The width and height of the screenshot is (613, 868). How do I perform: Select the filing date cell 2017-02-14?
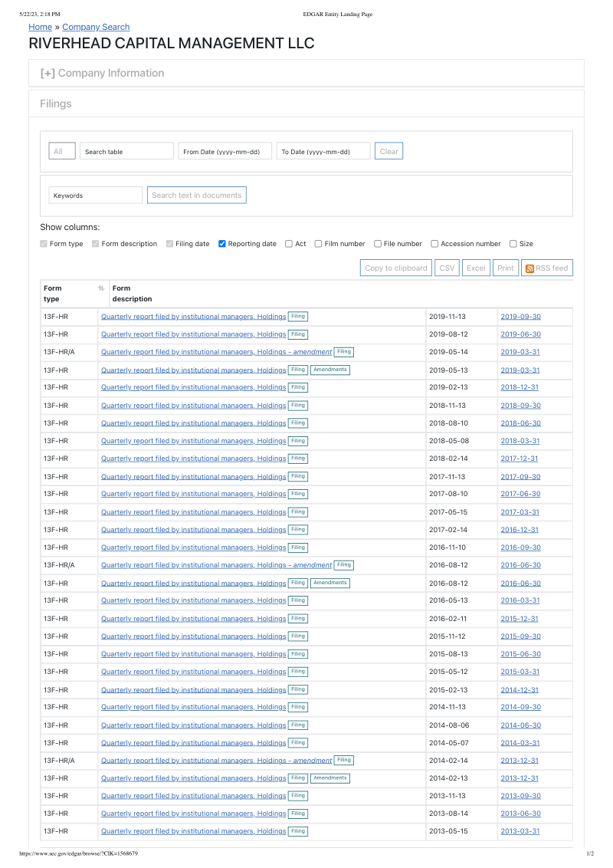(x=461, y=530)
